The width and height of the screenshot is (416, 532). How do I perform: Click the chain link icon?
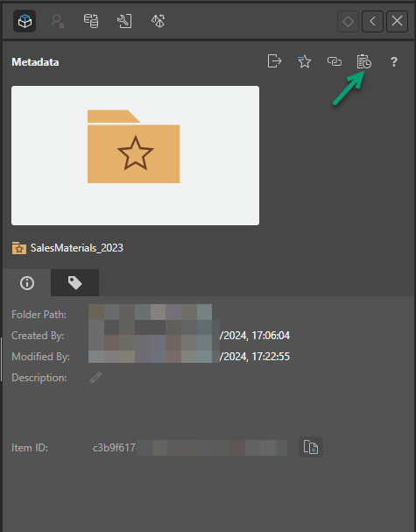click(335, 61)
